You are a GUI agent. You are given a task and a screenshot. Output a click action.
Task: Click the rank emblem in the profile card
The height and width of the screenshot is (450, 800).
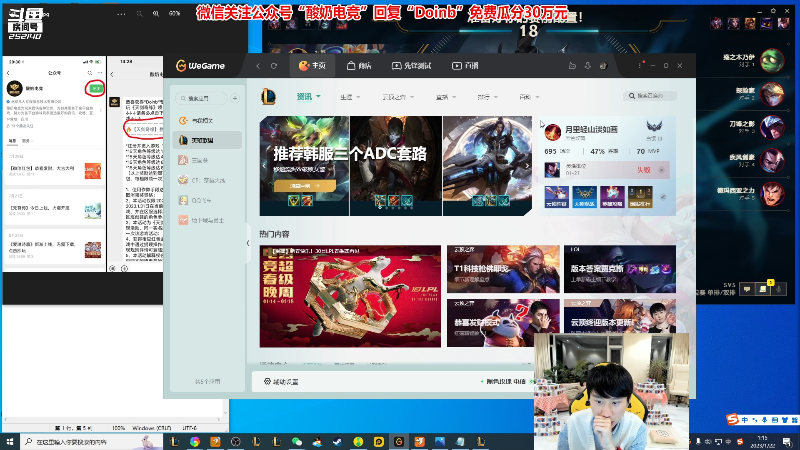tap(654, 128)
